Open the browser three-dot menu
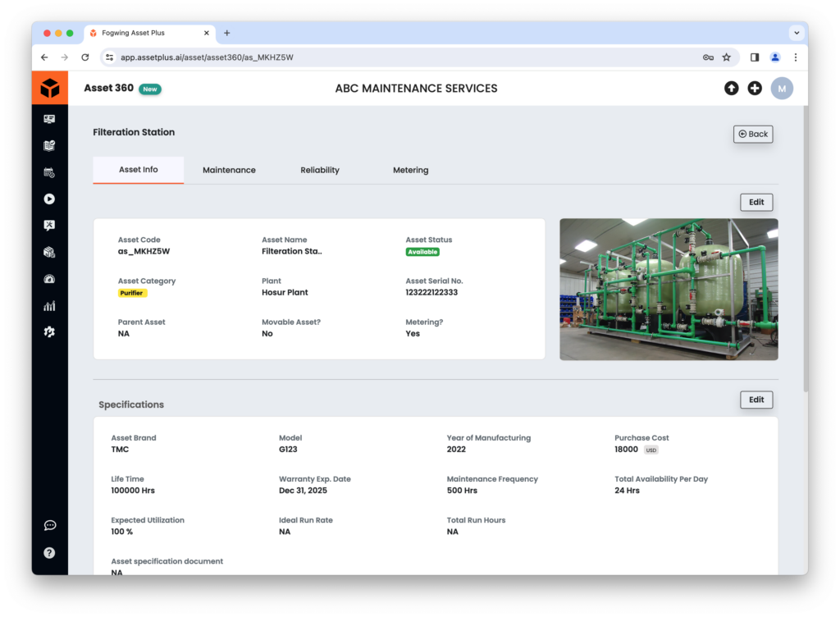Viewport: 840px width, 617px height. tap(796, 57)
